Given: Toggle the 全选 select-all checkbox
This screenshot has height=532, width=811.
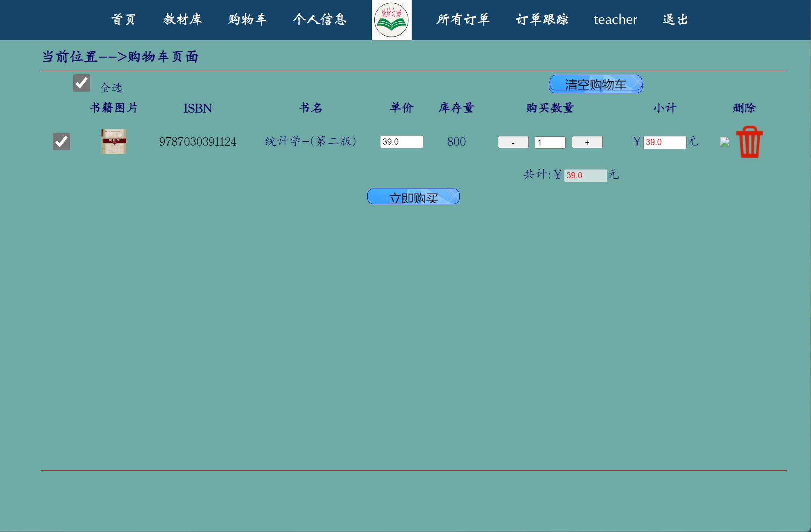Looking at the screenshot, I should click(81, 83).
